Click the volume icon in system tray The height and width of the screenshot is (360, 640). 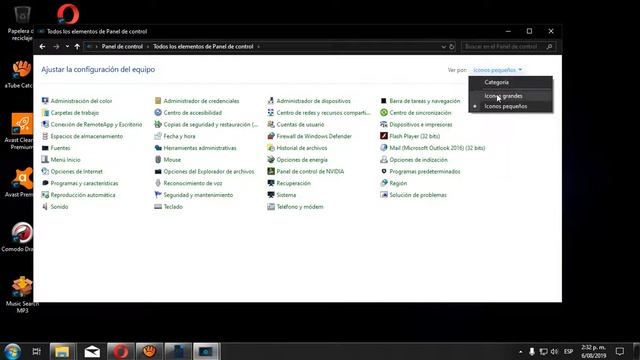click(554, 351)
